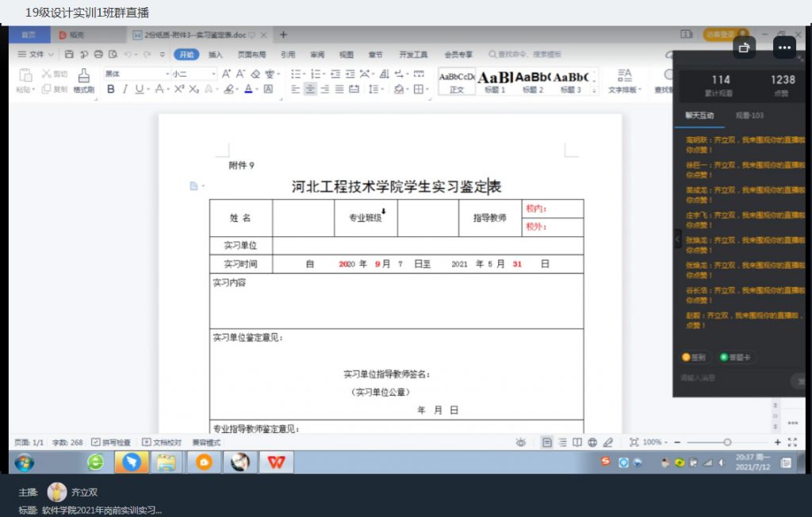Align text right
This screenshot has width=812, height=517.
(324, 89)
